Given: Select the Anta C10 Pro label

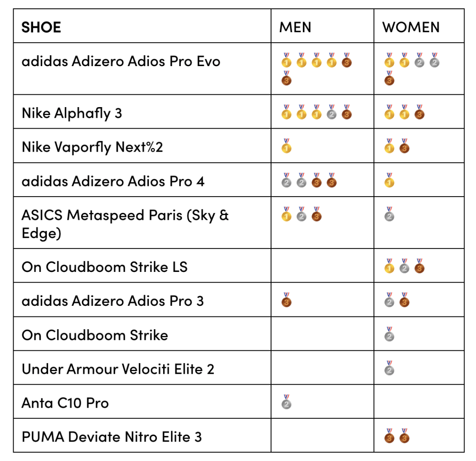Looking at the screenshot, I should (65, 403).
